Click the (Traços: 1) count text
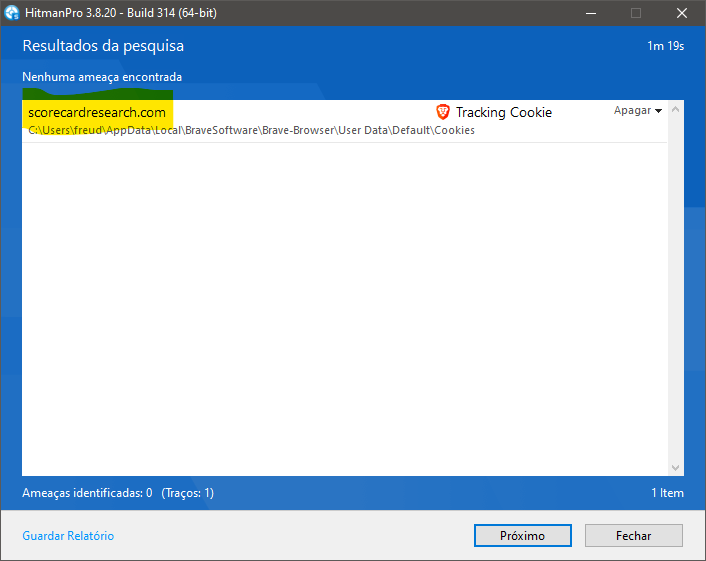This screenshot has width=706, height=561. [187, 493]
